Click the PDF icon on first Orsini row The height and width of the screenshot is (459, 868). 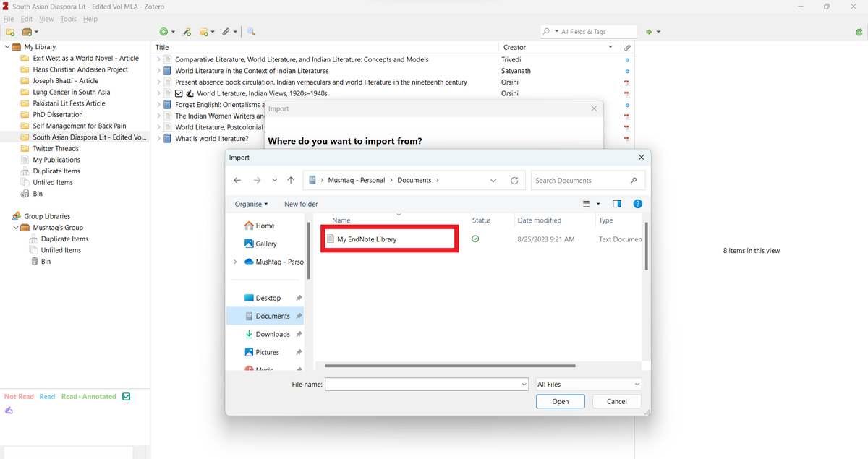(x=627, y=82)
